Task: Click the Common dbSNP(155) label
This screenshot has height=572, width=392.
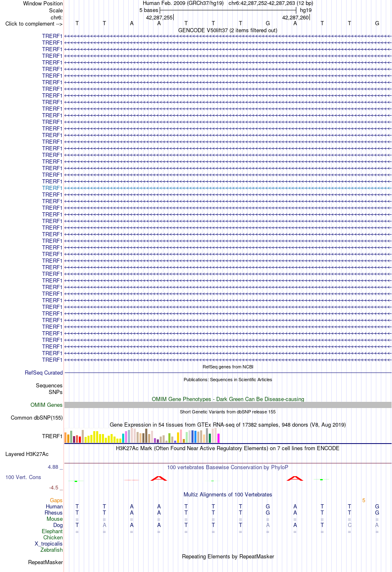Action: pos(37,418)
